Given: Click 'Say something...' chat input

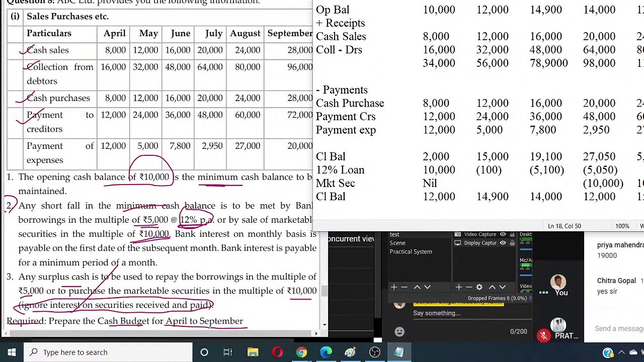Looking at the screenshot, I should coord(436,313).
